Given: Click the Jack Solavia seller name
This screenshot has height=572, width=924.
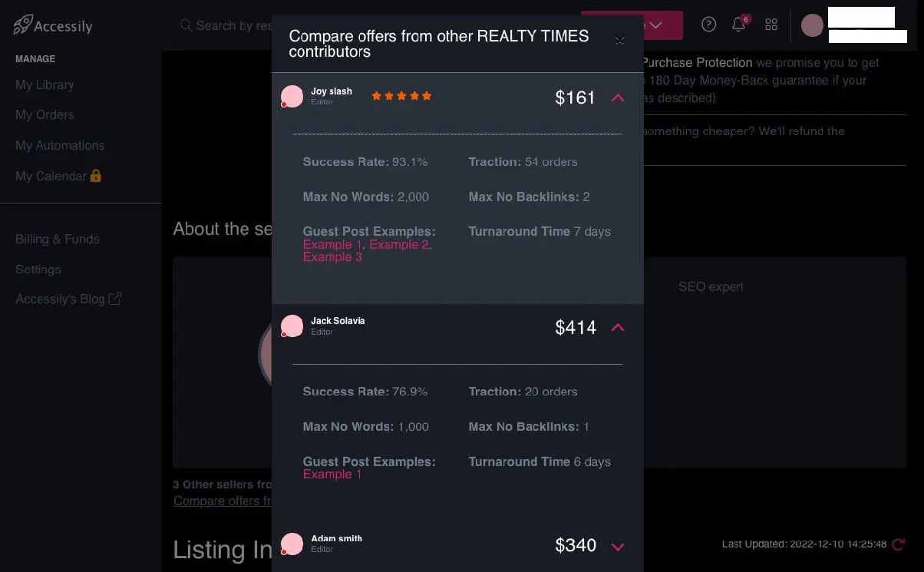Looking at the screenshot, I should coord(338,320).
